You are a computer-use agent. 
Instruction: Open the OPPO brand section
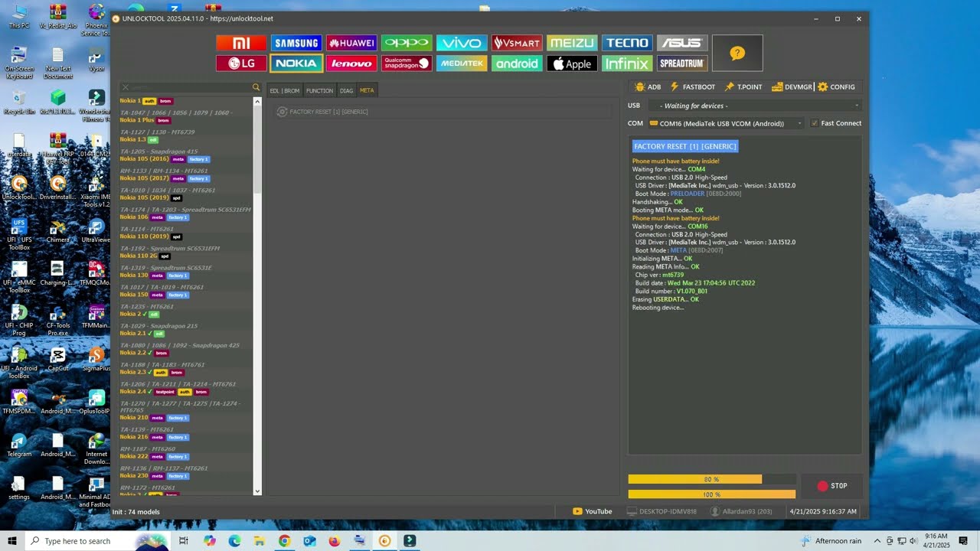407,43
